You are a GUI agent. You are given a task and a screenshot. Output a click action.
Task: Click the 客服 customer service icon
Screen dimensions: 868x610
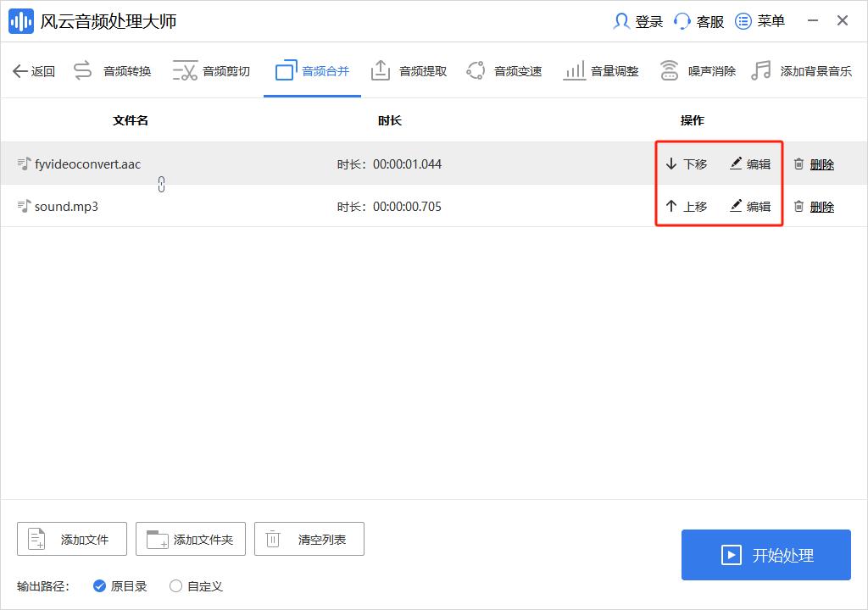pyautogui.click(x=698, y=21)
